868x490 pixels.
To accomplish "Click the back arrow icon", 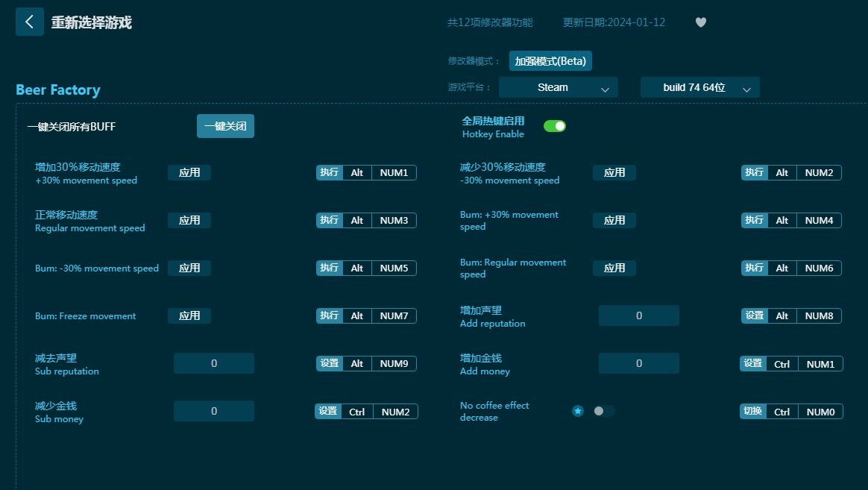I will pos(29,22).
